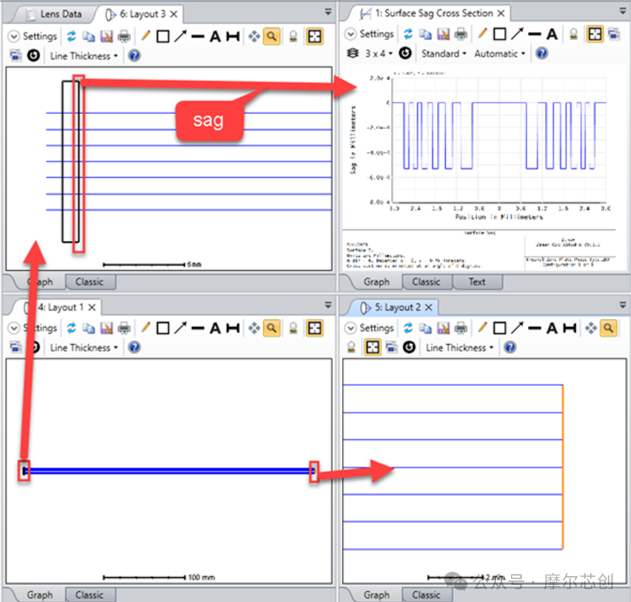Toggle zoom magnifier in Layout 1
The image size is (631, 602).
click(272, 328)
